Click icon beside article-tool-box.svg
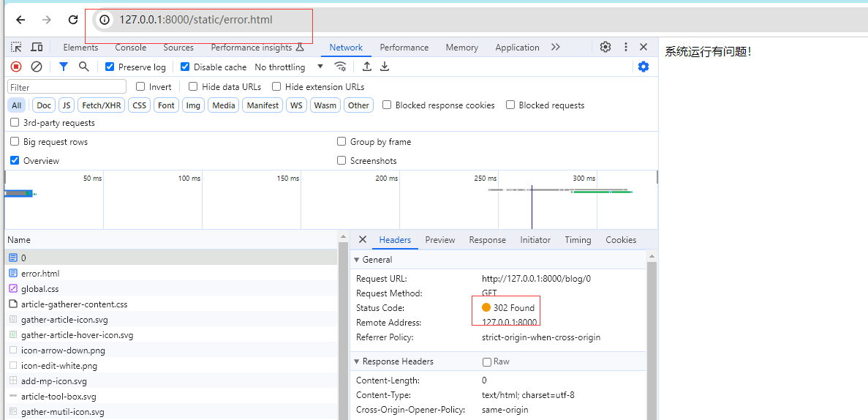Viewport: 868px width, 420px height. (13, 397)
